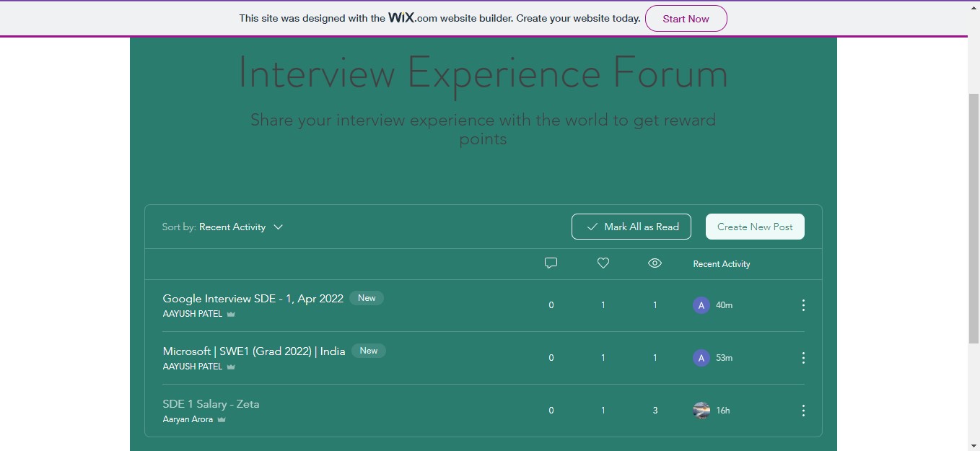Open the post "SDE 1 Salary - Zeta"
The image size is (980, 451).
click(211, 404)
